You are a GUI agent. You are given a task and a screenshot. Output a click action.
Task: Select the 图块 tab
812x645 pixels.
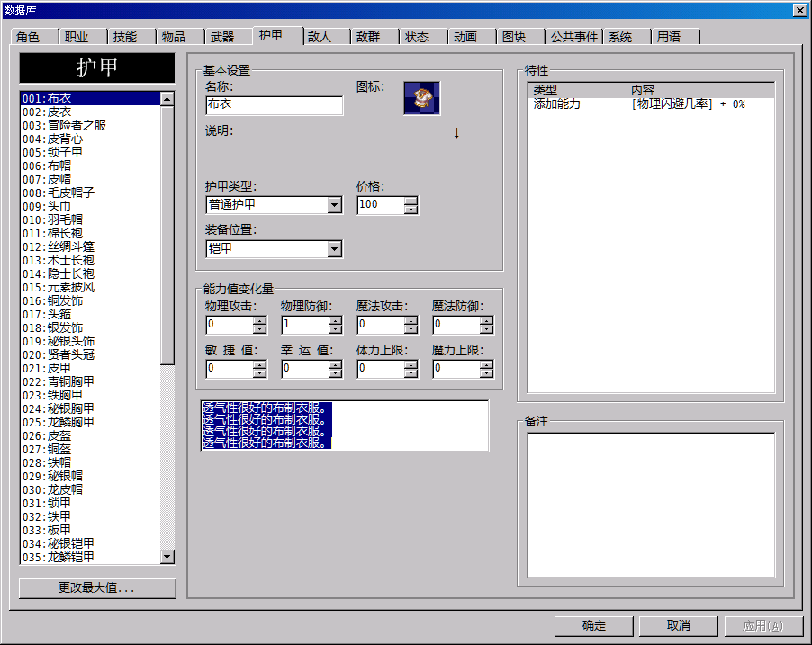[x=521, y=37]
